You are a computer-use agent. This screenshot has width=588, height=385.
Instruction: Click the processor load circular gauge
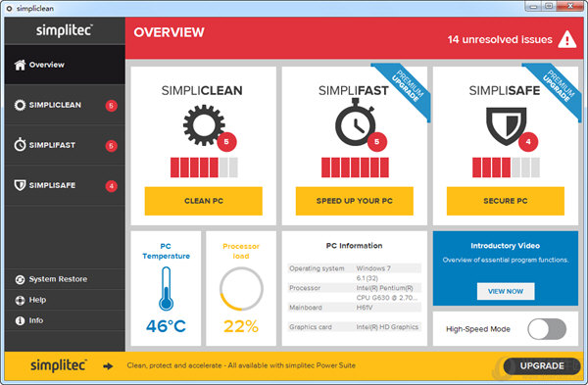(x=241, y=289)
